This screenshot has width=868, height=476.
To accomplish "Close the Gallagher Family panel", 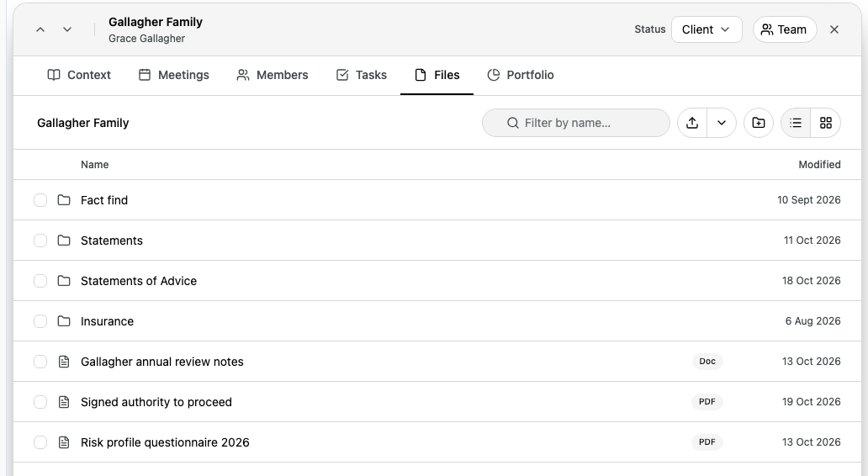I will (834, 29).
